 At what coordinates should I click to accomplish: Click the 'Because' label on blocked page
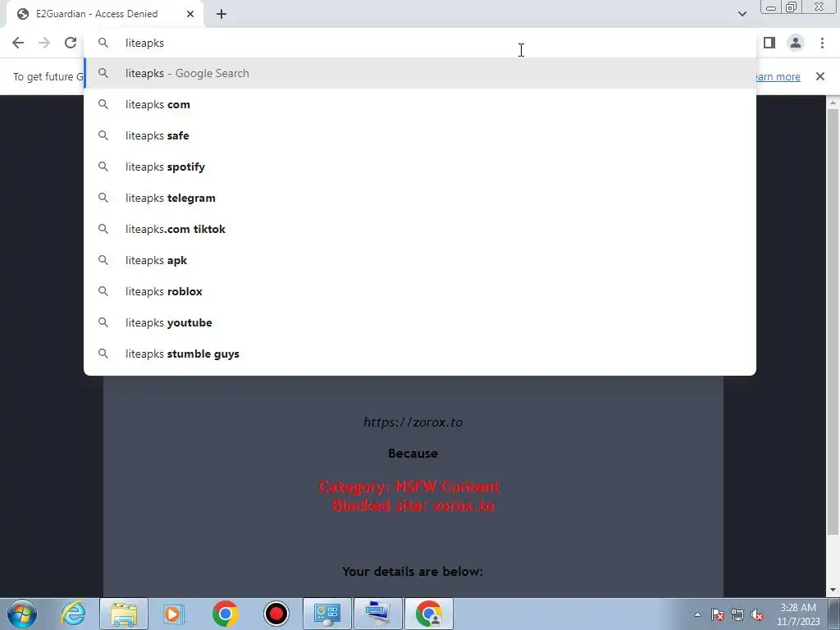point(413,453)
